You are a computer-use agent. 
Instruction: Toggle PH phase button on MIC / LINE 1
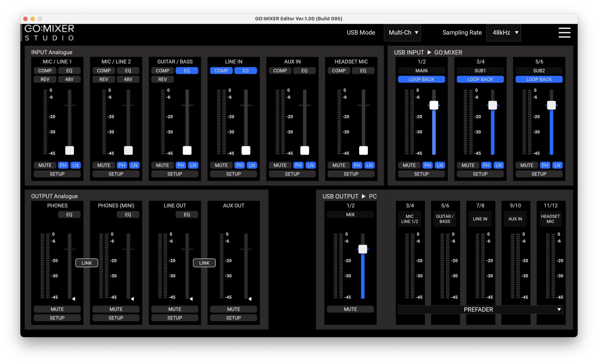(63, 165)
